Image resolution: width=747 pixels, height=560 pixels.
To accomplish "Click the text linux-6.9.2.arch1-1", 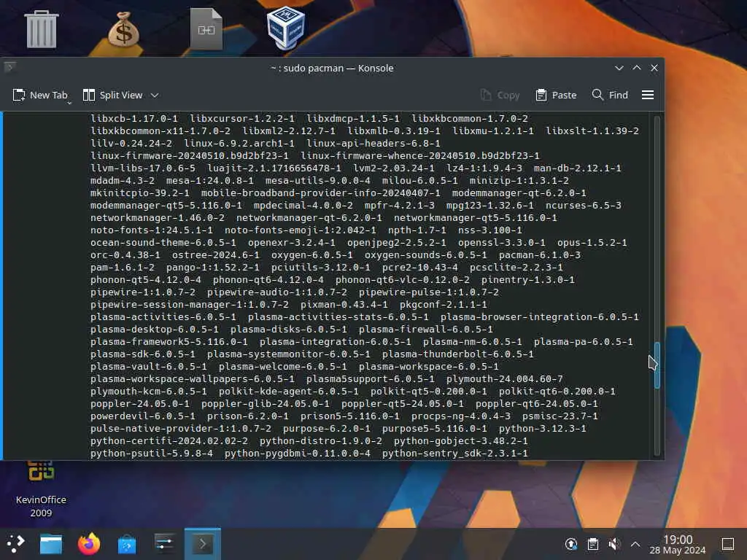I will [239, 144].
